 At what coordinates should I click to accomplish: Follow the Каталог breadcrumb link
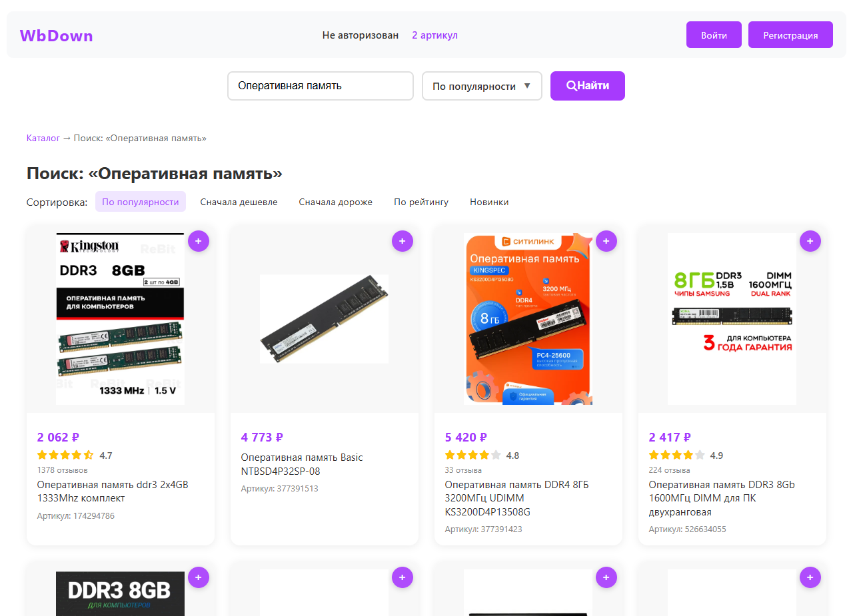point(43,138)
